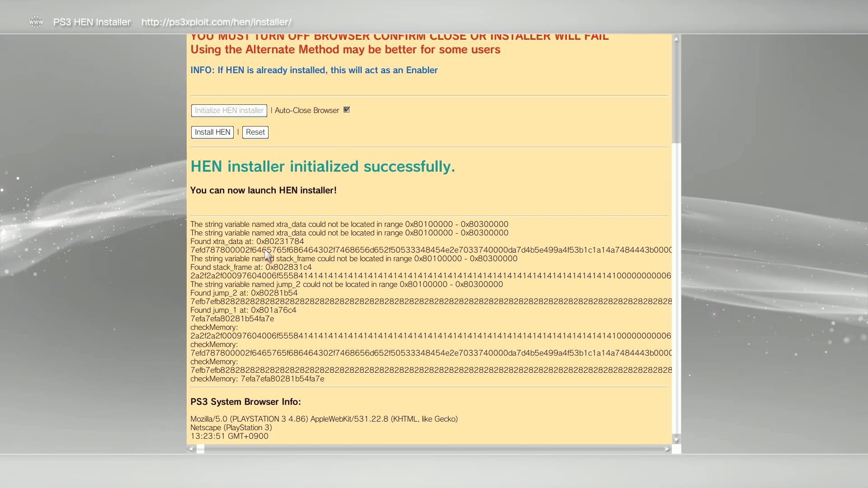Screen dimensions: 868x488
Task: Click the vertical scrollbar down arrow
Action: pyautogui.click(x=676, y=439)
